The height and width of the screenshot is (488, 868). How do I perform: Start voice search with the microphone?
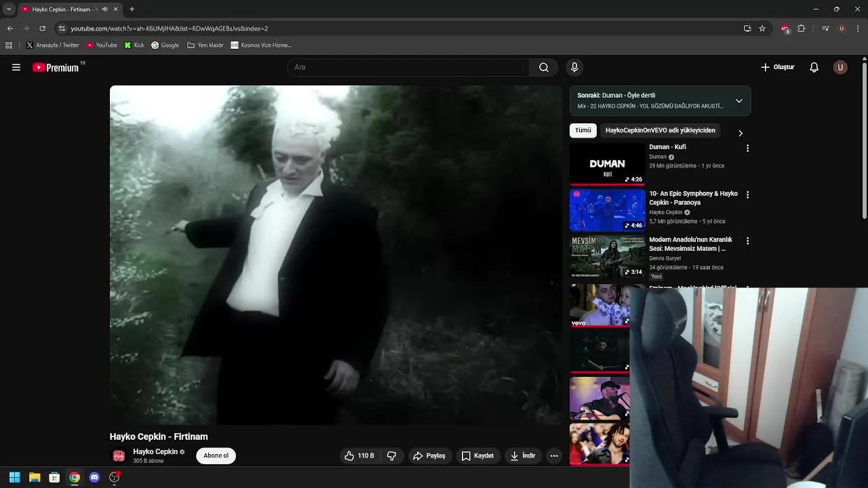pyautogui.click(x=574, y=67)
